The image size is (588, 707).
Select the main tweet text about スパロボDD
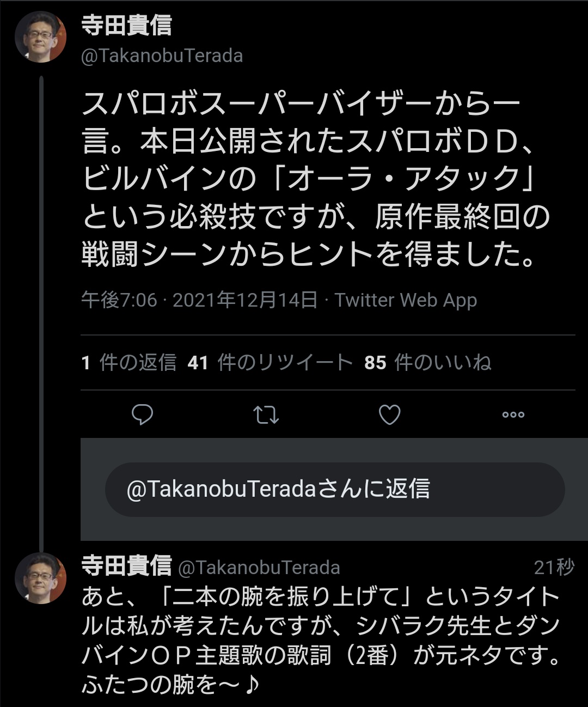[x=316, y=179]
